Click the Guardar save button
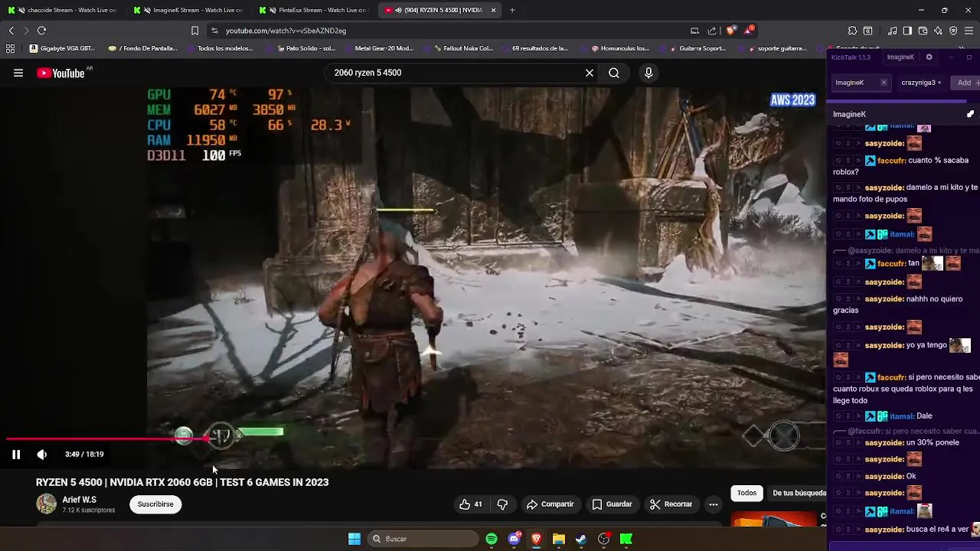The width and height of the screenshot is (980, 551). [x=612, y=504]
